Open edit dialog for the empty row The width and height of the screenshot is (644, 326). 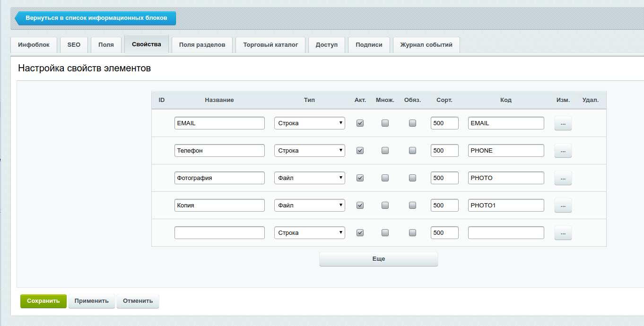pyautogui.click(x=563, y=233)
